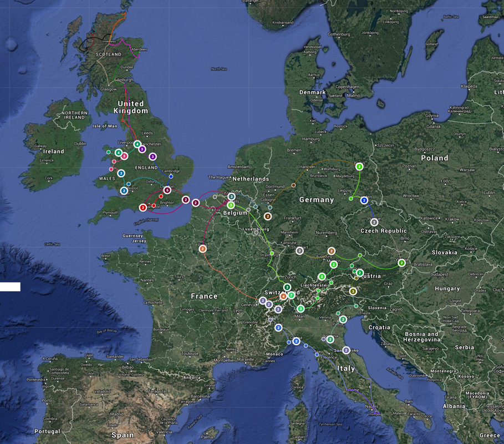Click maroon 2 marker on the French channel coast

click(196, 203)
